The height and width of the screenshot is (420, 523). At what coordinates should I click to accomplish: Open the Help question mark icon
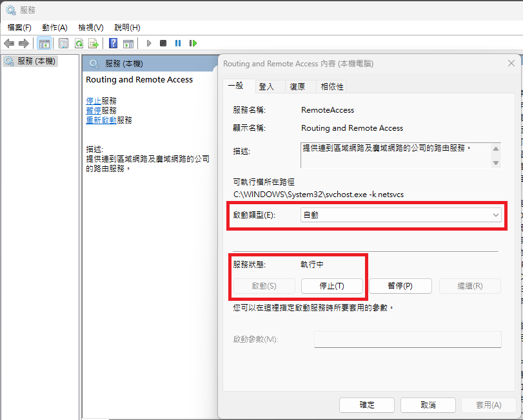pos(113,43)
